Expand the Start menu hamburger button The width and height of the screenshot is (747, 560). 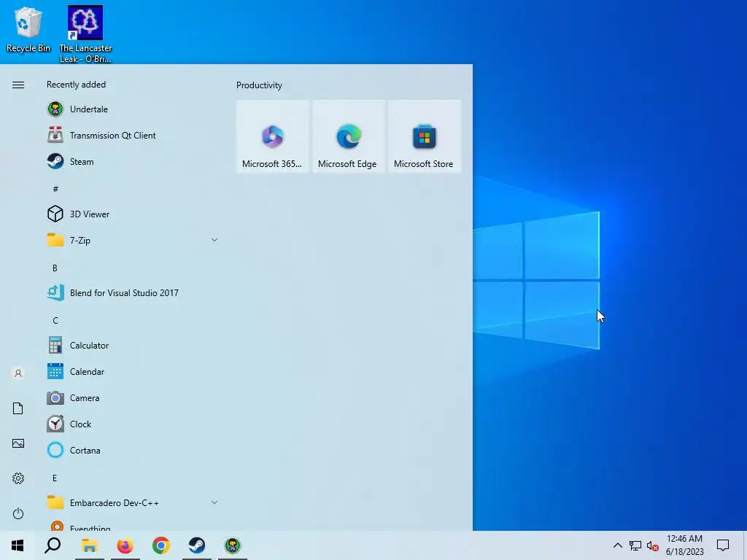click(18, 85)
